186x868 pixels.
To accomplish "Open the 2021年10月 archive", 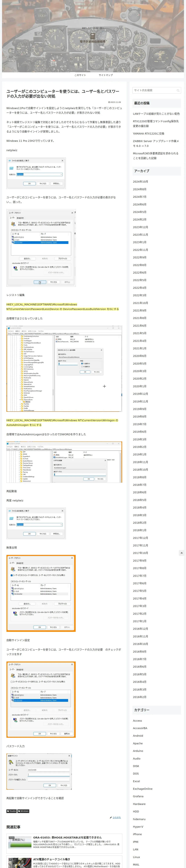I will pyautogui.click(x=140, y=303).
